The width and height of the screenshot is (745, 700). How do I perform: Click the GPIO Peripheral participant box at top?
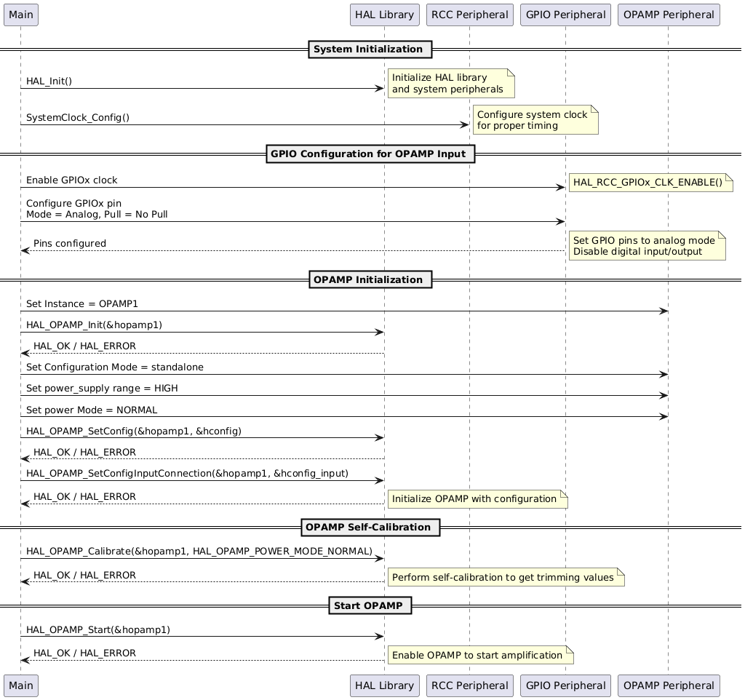tap(565, 15)
